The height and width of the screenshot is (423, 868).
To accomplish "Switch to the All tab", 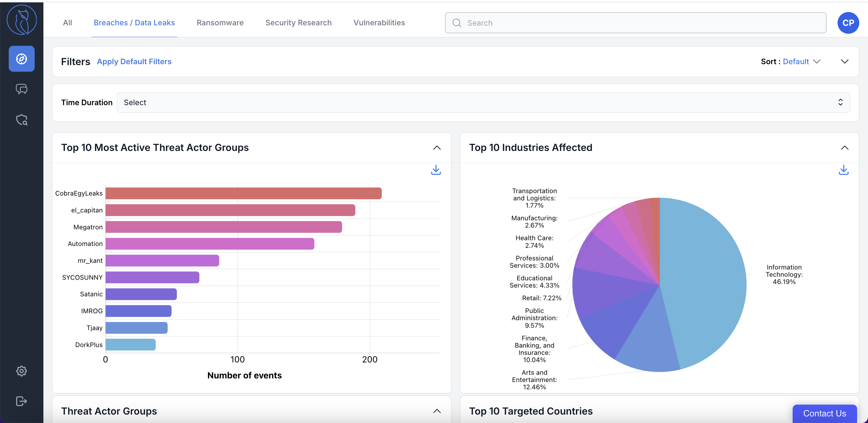I will 68,23.
